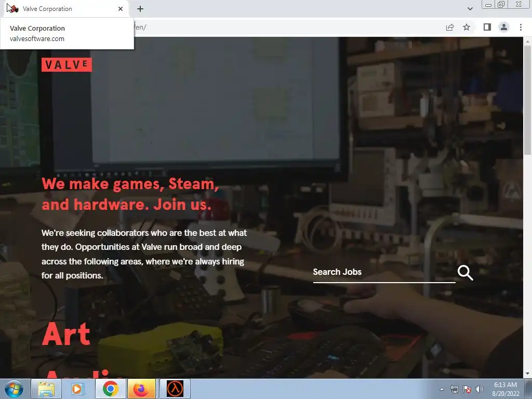Click the volume speaker tray icon
This screenshot has height=399, width=532.
tap(480, 389)
